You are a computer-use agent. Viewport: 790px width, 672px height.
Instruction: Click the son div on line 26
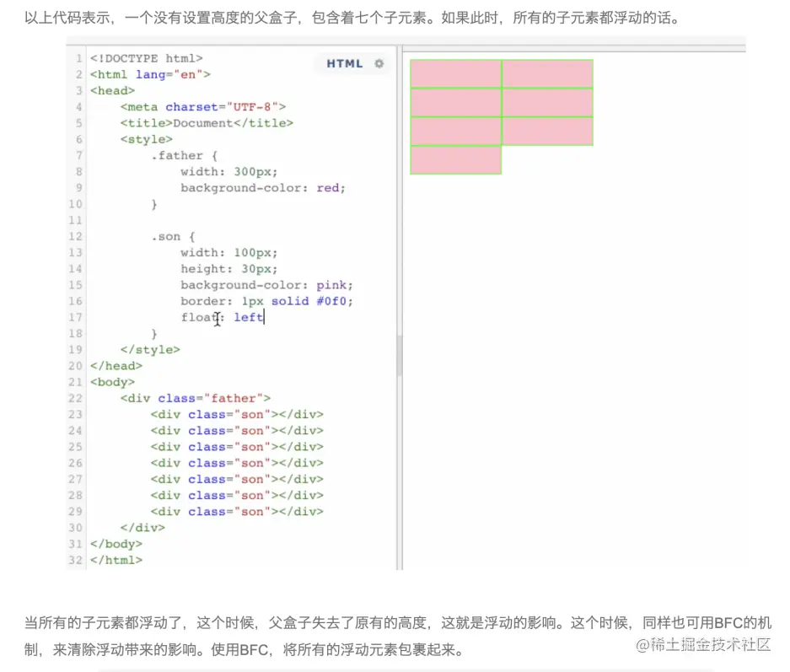point(237,463)
